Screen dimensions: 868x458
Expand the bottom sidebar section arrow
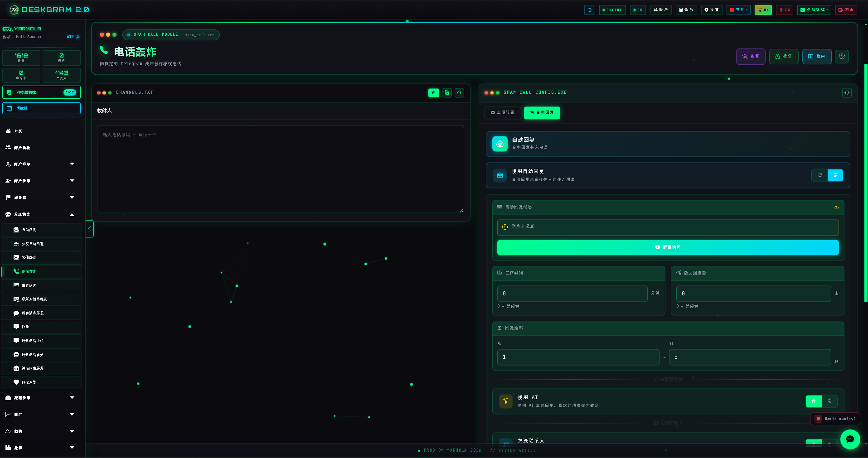pos(72,448)
